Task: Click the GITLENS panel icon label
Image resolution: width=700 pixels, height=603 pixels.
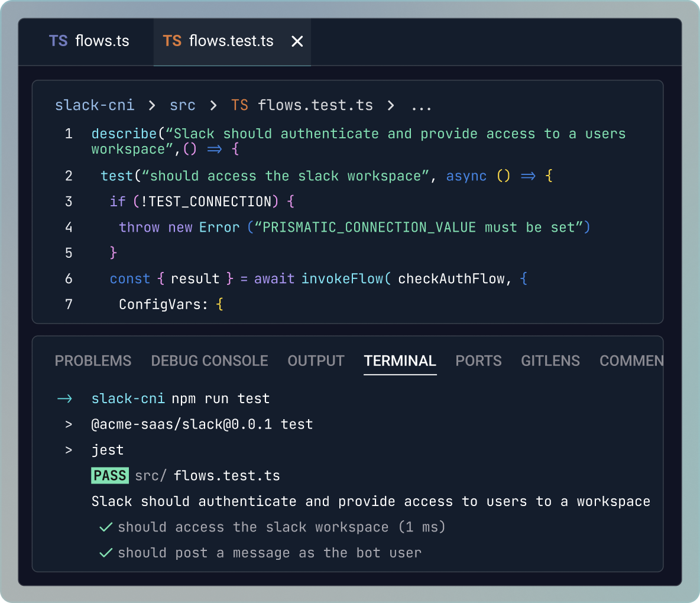Action: point(550,361)
